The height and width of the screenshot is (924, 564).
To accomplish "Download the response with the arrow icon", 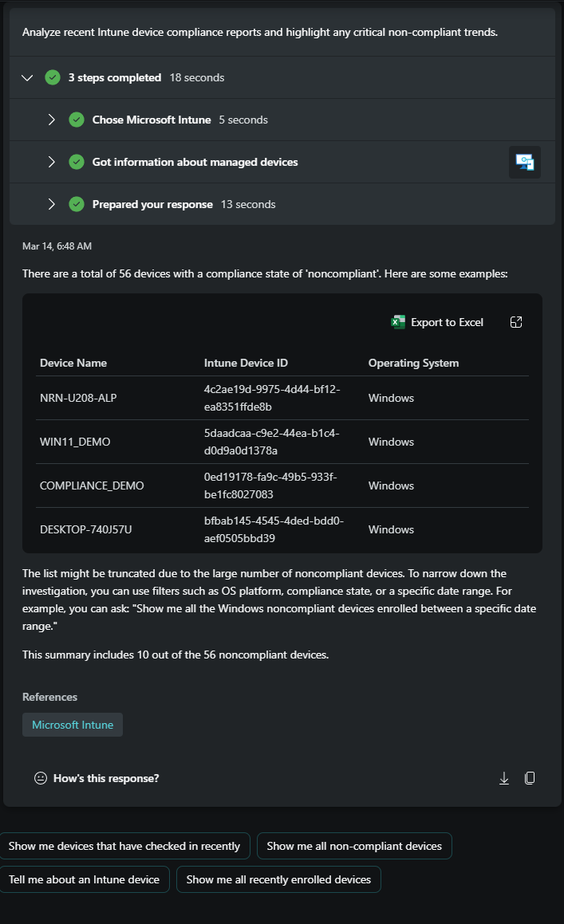I will [504, 778].
